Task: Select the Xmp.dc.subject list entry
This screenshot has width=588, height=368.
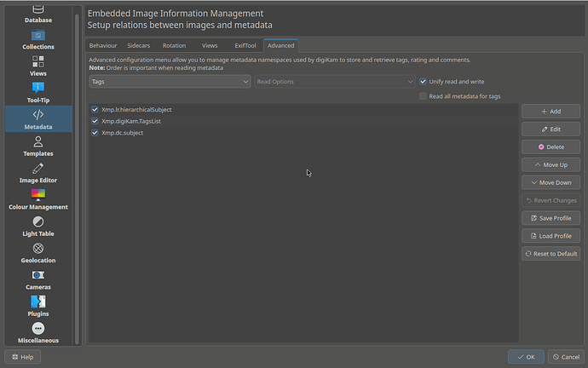Action: tap(123, 133)
